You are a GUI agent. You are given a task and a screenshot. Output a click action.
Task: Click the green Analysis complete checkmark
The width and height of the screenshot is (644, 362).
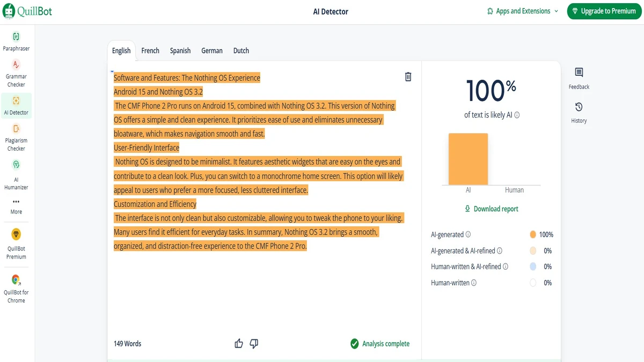click(x=354, y=344)
